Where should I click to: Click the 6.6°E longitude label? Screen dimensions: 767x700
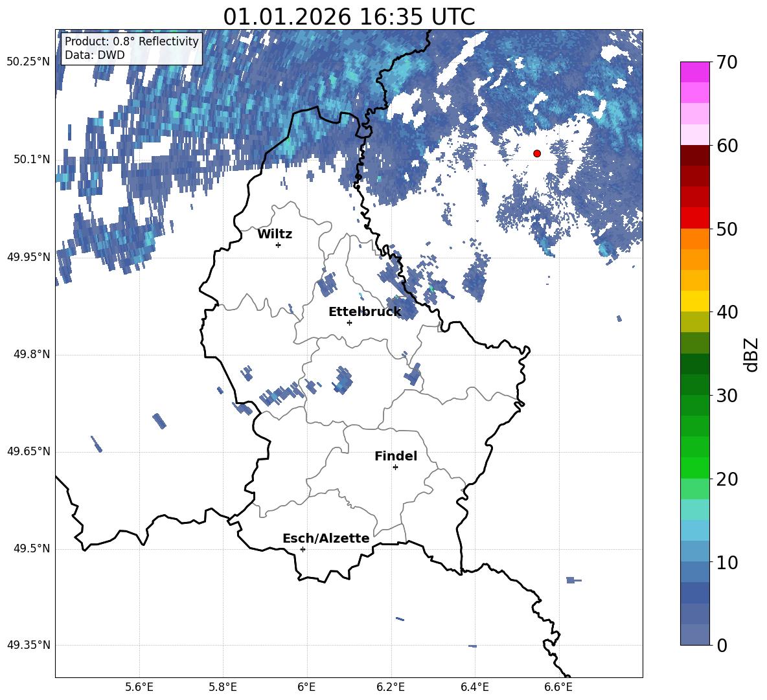pos(558,688)
